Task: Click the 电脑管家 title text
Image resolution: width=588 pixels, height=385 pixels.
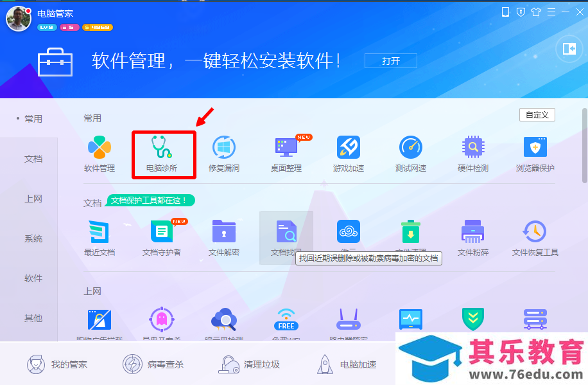Action: click(x=55, y=13)
